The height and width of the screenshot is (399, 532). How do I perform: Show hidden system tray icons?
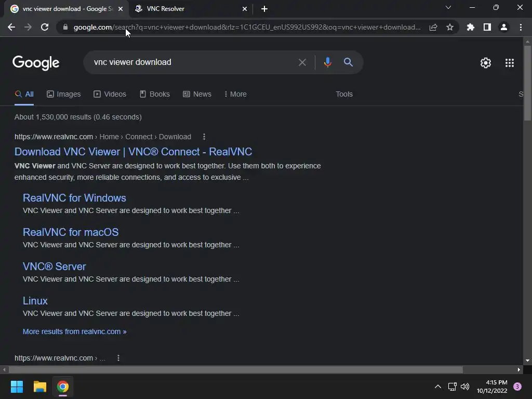[x=437, y=387]
